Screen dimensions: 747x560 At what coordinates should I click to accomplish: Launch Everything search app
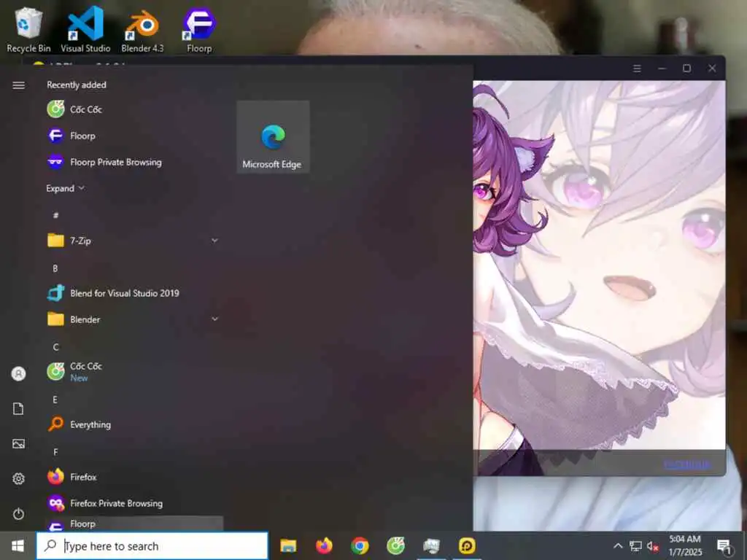point(133,424)
